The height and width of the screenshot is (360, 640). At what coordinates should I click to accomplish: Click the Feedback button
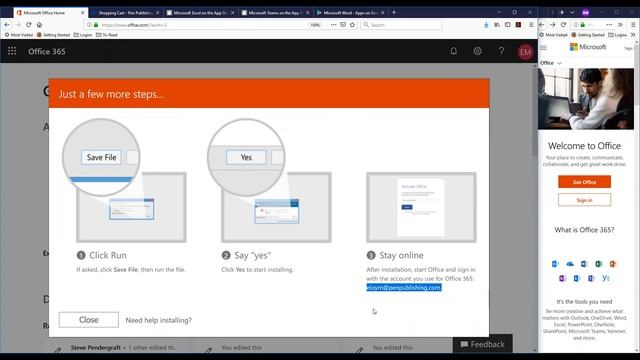482,344
